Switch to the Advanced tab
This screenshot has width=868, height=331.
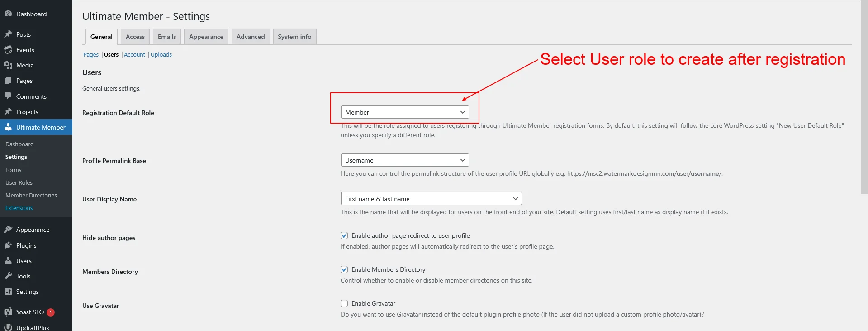click(x=251, y=37)
